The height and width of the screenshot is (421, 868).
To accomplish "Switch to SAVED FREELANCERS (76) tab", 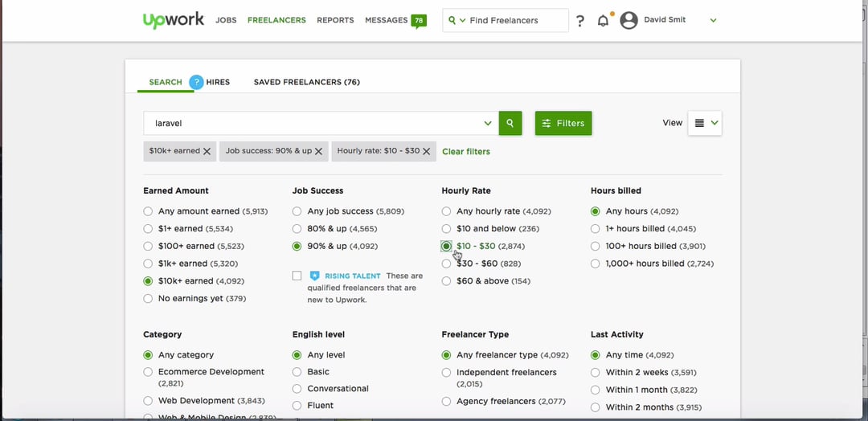I will [x=307, y=82].
